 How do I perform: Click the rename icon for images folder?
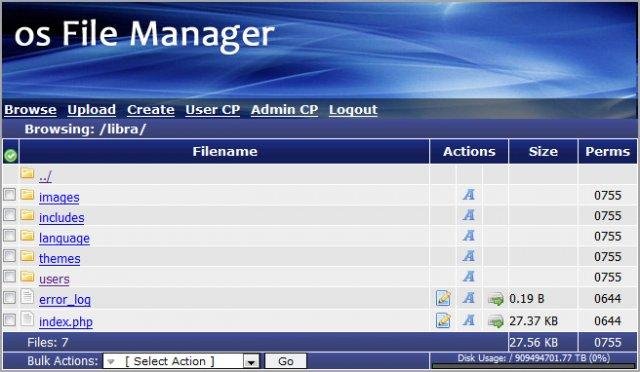click(x=469, y=195)
